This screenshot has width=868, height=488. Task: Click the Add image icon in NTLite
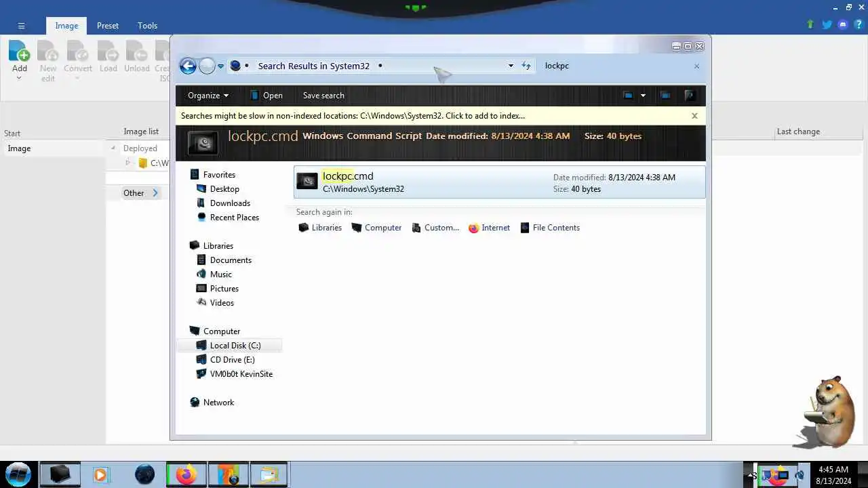19,52
